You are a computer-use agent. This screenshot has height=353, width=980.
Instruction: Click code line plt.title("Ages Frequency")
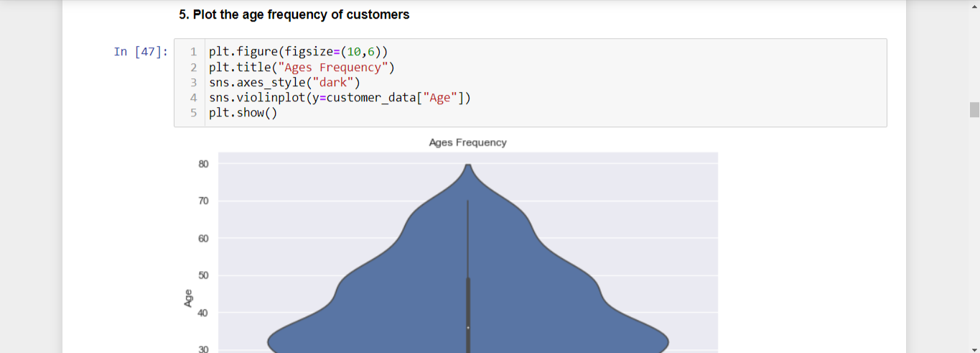pyautogui.click(x=302, y=68)
